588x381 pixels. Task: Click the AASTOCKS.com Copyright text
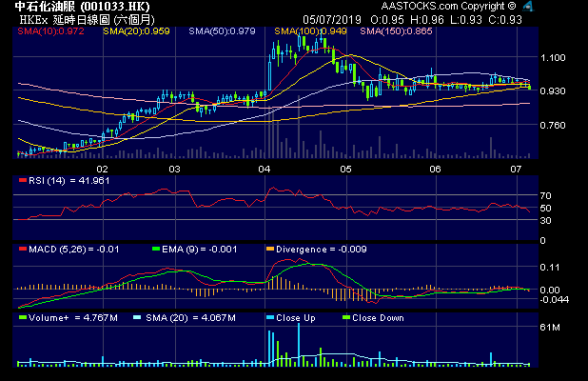tap(448, 6)
